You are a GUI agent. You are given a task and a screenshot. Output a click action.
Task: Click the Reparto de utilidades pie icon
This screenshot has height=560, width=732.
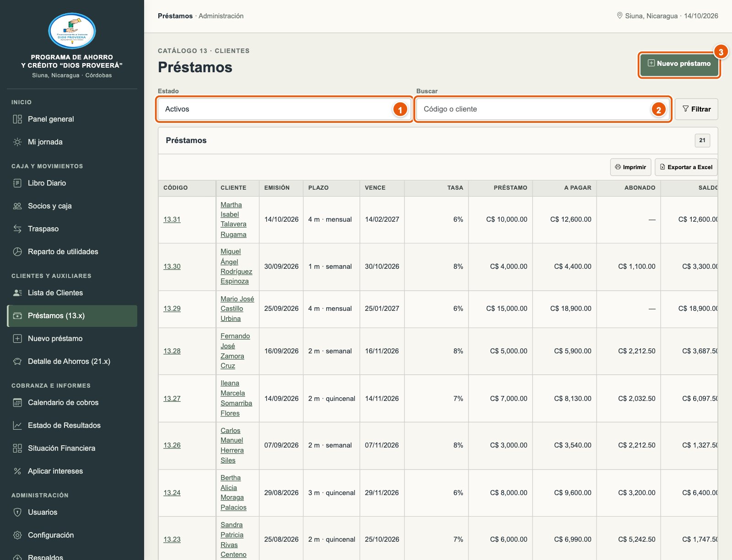coord(17,252)
